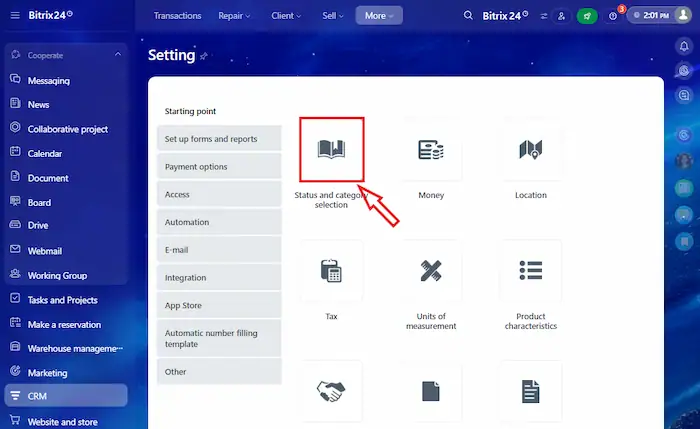The image size is (700, 429).
Task: Click the Units of measurement label
Action: click(x=431, y=321)
